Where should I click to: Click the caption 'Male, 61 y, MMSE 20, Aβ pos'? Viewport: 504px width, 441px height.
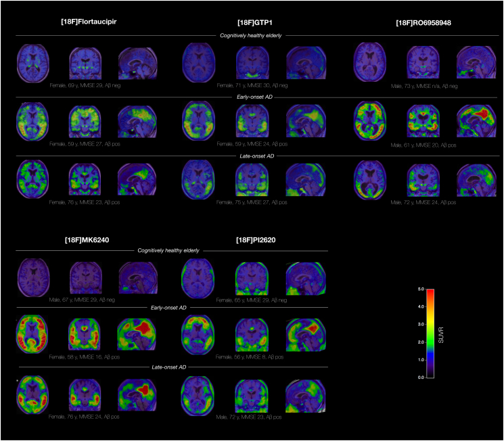[x=423, y=145]
